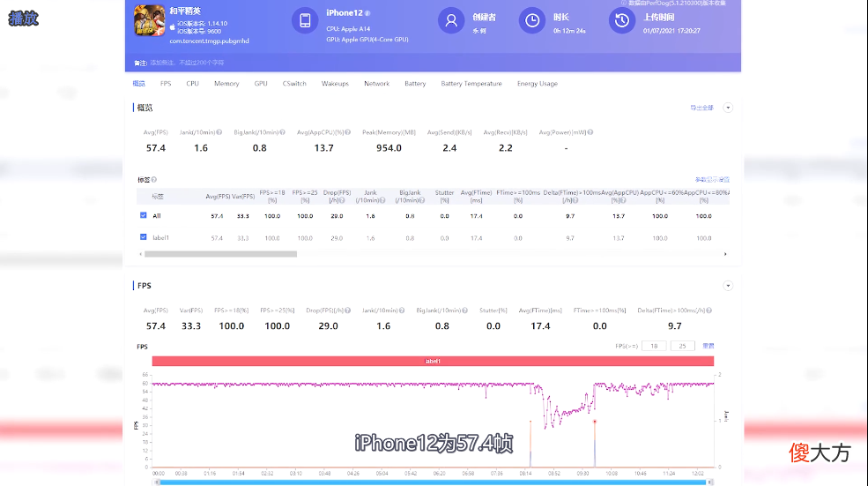The width and height of the screenshot is (868, 486).
Task: Click the FPS threshold field showing 25
Action: coord(683,346)
